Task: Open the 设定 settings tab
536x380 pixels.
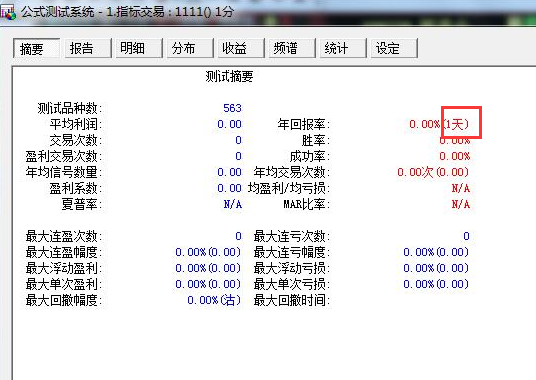Action: [x=394, y=48]
